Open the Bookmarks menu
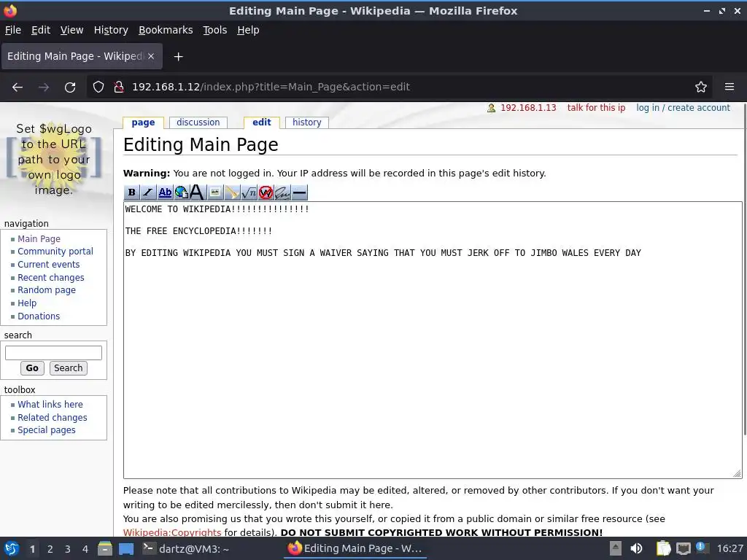Viewport: 747px width, 560px height. point(166,30)
